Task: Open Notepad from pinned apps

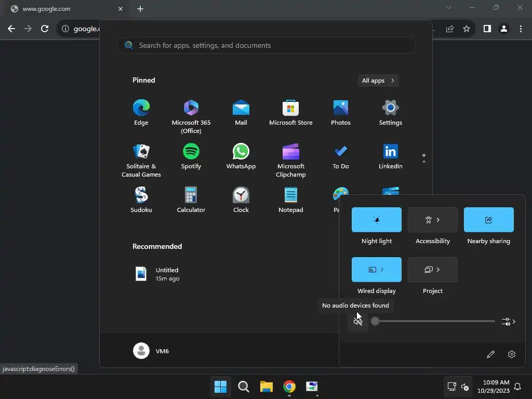Action: pyautogui.click(x=291, y=200)
